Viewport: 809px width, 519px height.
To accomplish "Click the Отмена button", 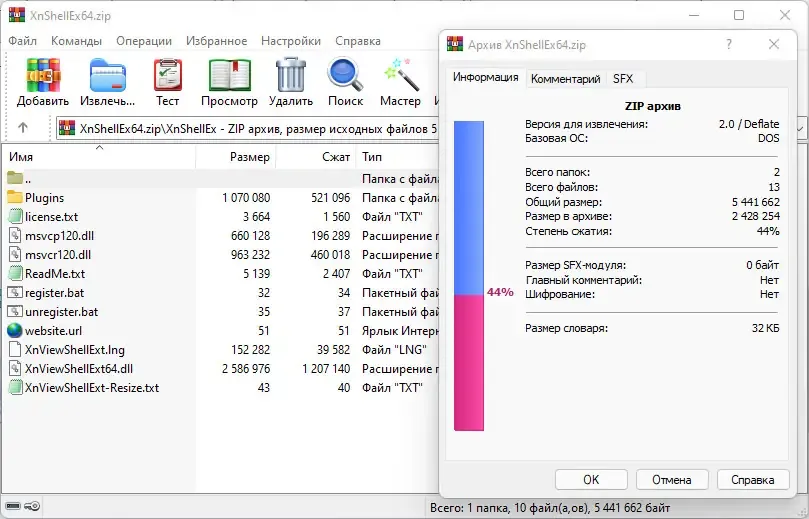I will click(672, 480).
